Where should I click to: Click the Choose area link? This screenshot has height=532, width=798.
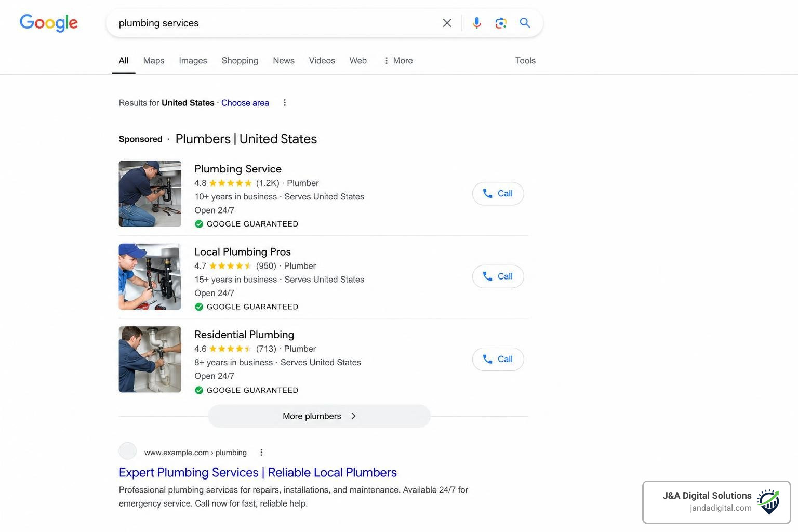245,103
